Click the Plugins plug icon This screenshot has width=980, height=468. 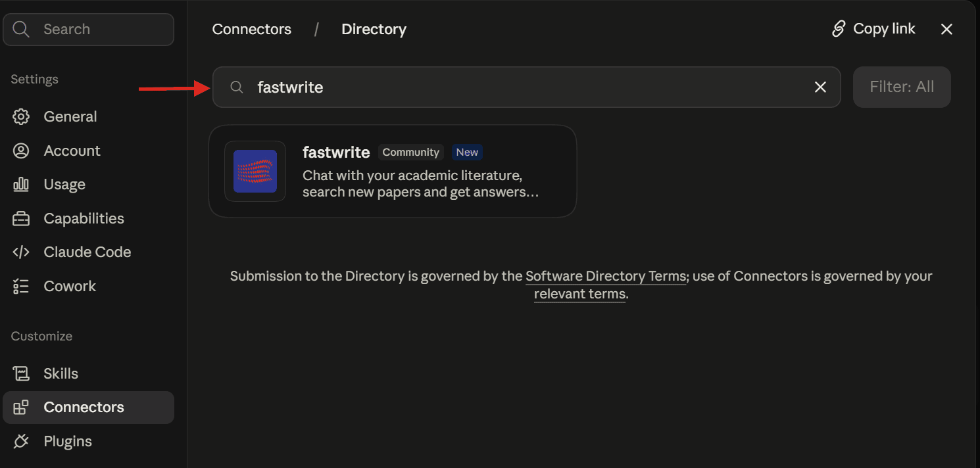(21, 441)
